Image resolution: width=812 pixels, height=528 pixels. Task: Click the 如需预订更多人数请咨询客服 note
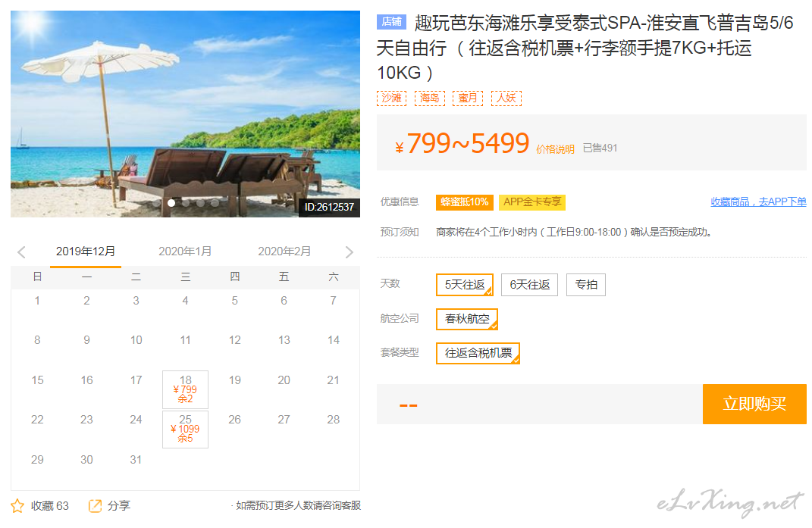(298, 506)
